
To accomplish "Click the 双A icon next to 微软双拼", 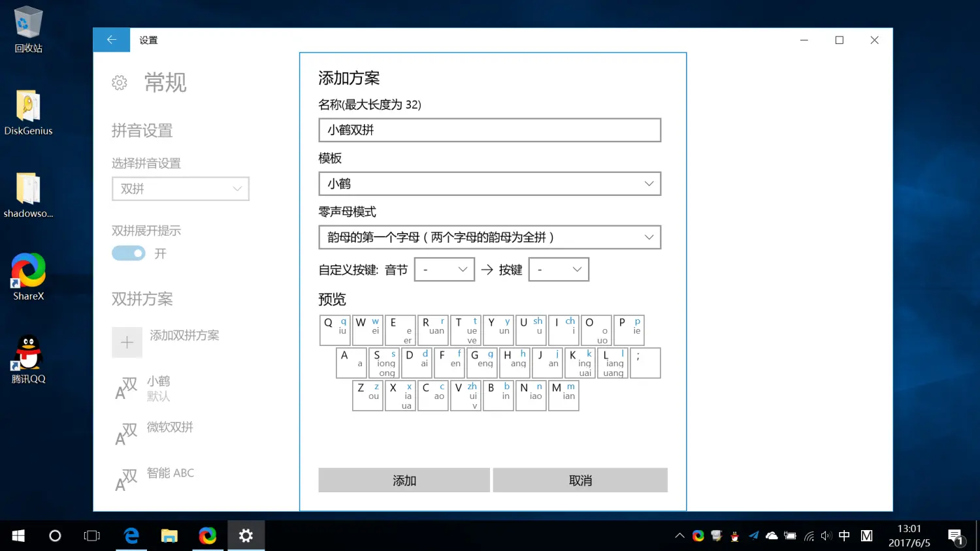I will tap(126, 434).
